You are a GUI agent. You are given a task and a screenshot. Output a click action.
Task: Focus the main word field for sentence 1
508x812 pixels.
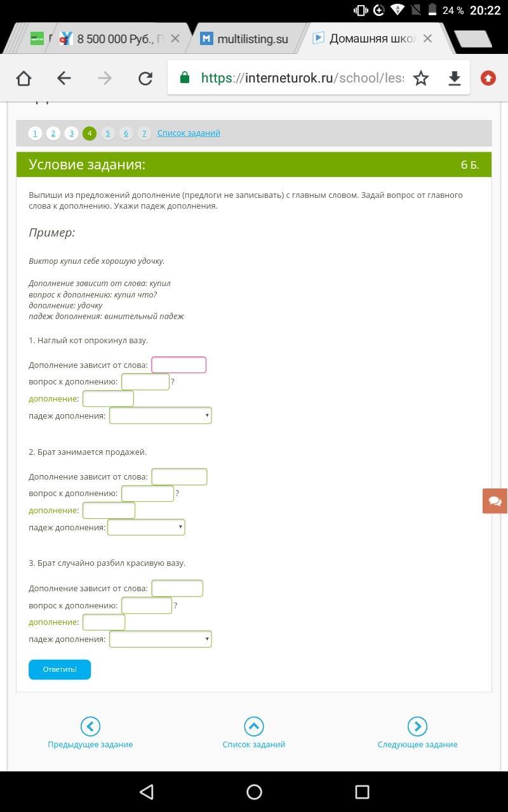(x=178, y=365)
